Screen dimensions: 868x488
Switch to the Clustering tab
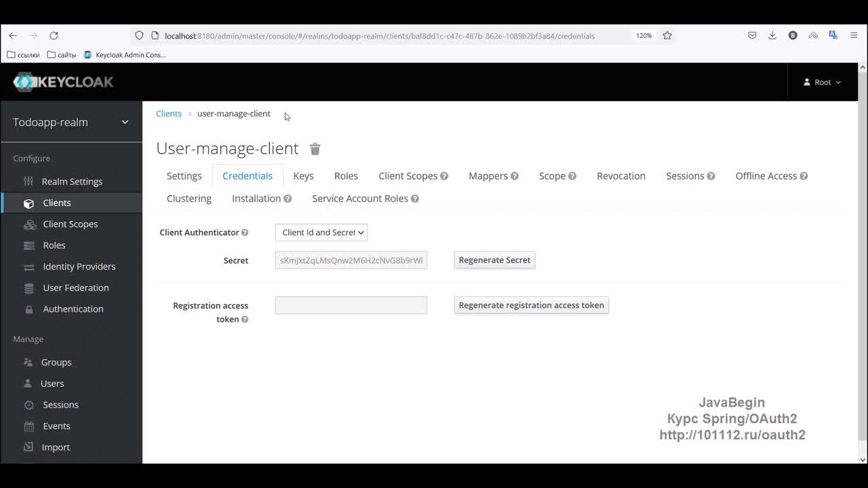pos(189,199)
